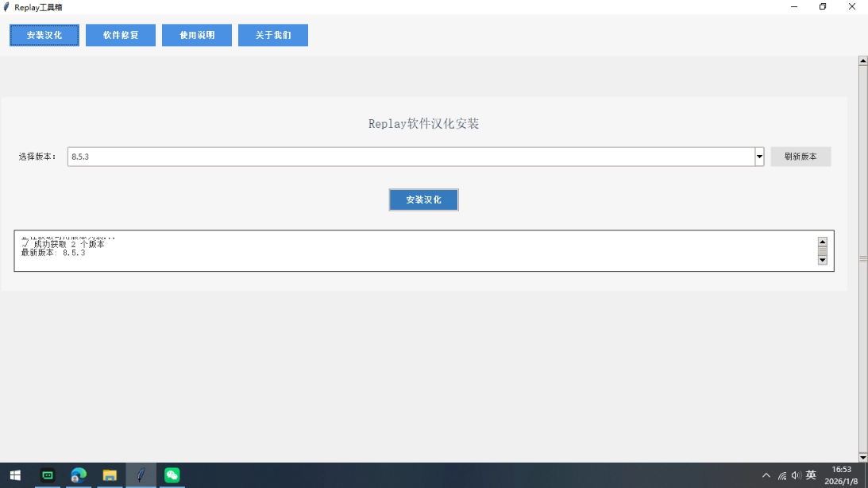Show hidden system tray icons chevron
868x488 pixels.
tap(766, 475)
